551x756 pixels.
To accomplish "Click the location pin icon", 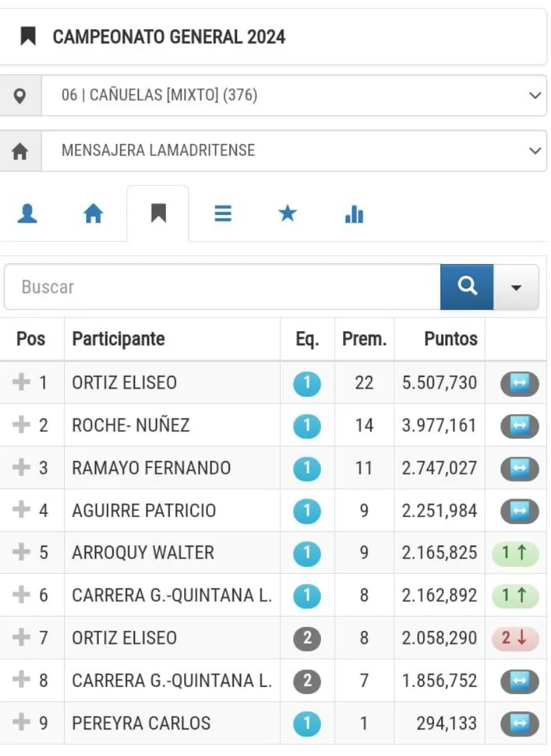I will (21, 96).
